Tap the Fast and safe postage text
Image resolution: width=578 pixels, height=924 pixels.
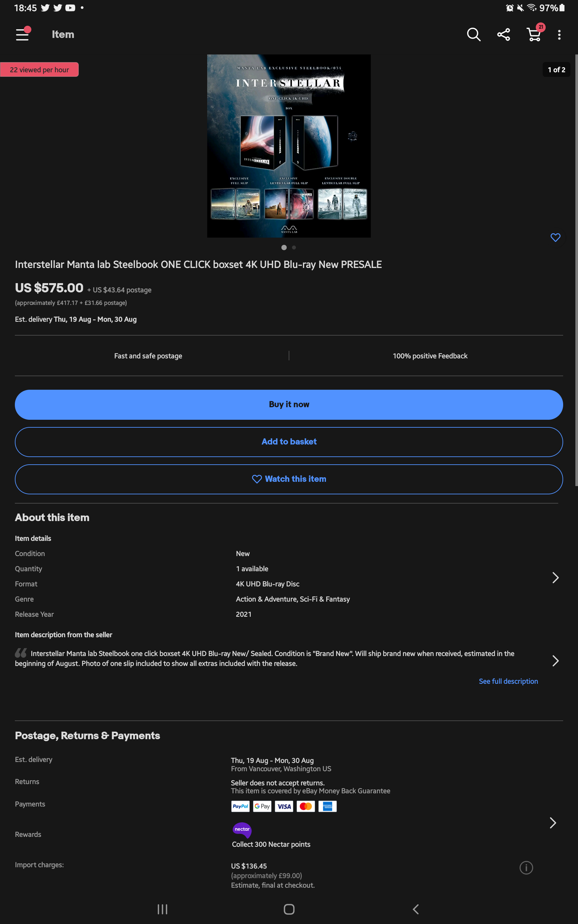tap(148, 356)
